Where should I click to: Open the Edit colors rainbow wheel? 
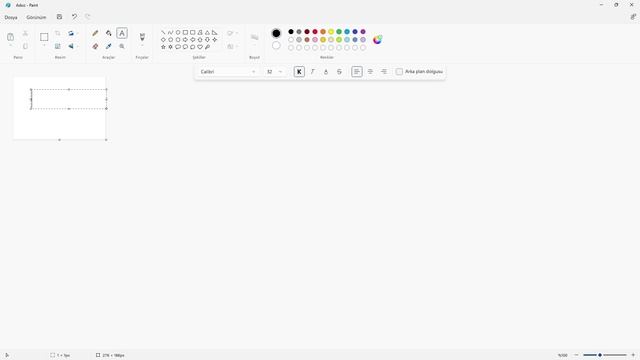[378, 40]
